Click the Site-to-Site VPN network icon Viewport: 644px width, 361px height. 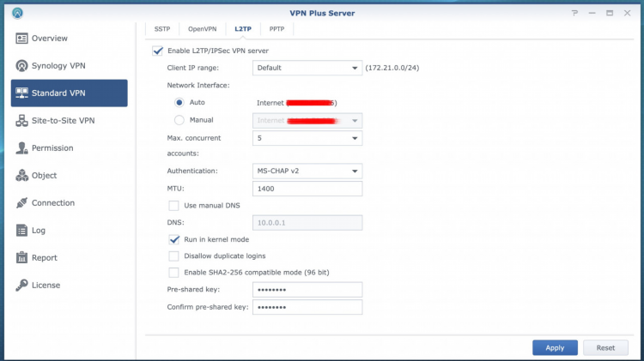[21, 121]
